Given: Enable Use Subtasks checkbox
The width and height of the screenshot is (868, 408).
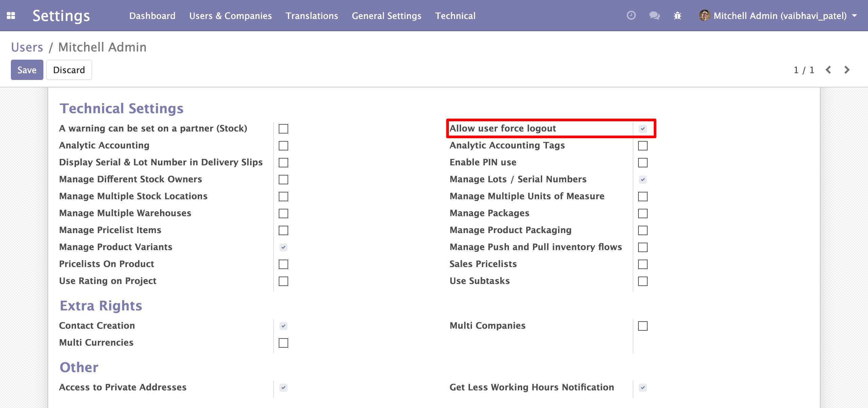Looking at the screenshot, I should coord(643,281).
